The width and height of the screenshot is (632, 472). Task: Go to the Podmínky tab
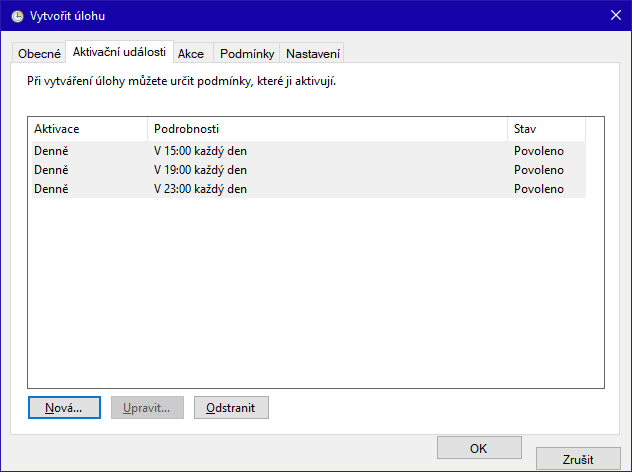pos(245,53)
